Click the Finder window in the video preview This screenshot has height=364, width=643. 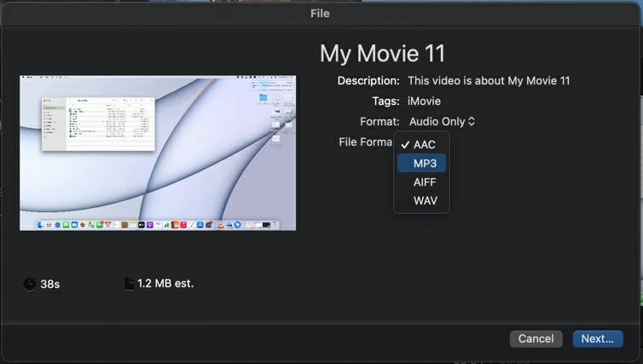click(98, 124)
